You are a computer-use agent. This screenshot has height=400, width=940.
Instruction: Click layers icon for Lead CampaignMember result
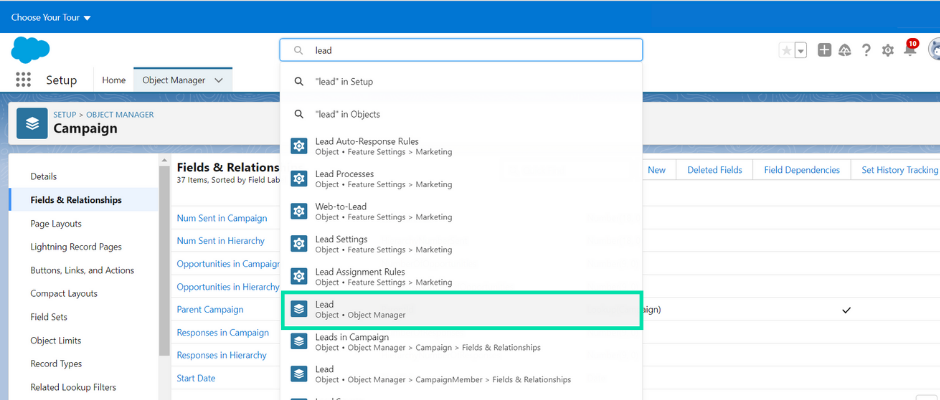tap(299, 374)
